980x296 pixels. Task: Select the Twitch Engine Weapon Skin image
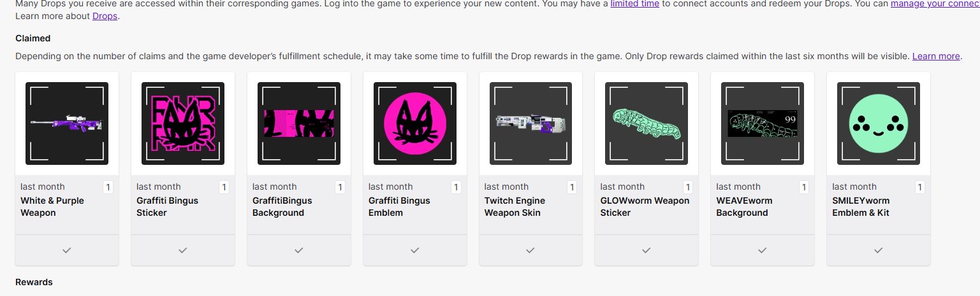click(531, 123)
